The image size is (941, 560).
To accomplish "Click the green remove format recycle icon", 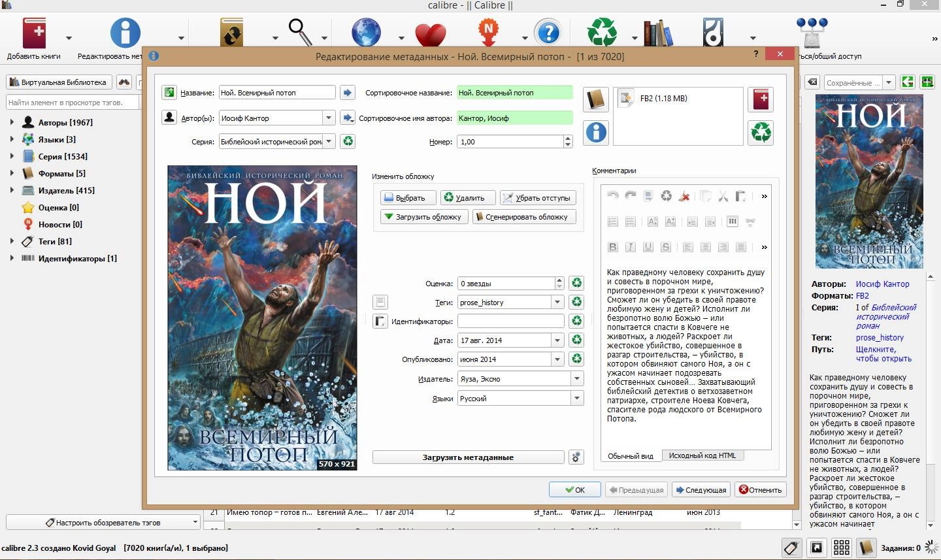I will pyautogui.click(x=761, y=132).
